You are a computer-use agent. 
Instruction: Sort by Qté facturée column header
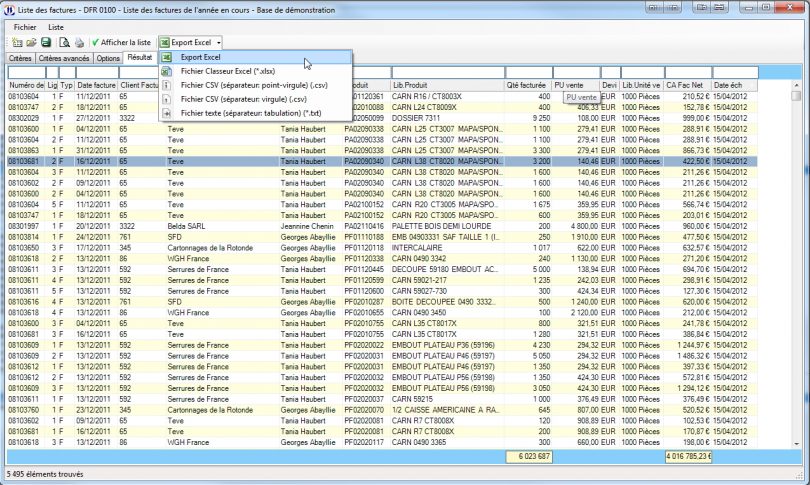coord(528,85)
